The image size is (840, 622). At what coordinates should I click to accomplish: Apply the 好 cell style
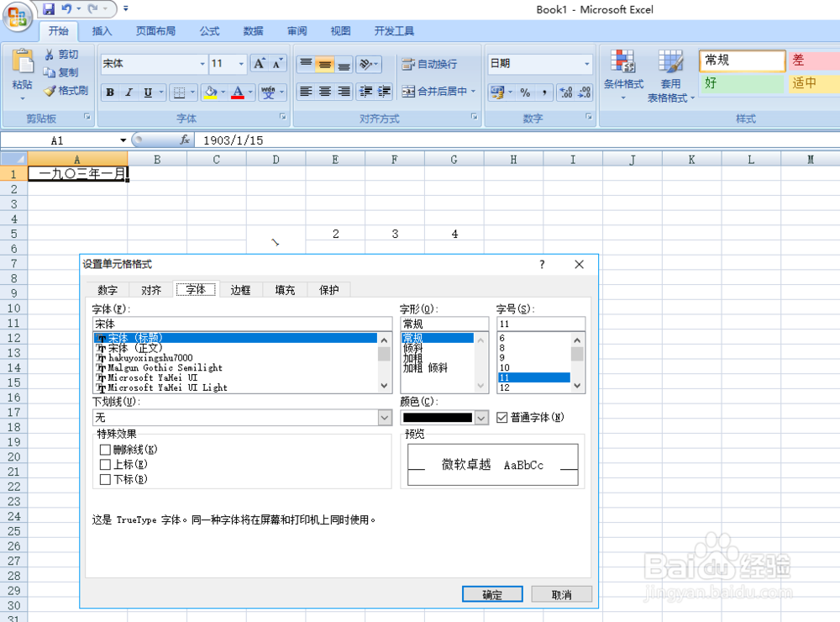742,83
